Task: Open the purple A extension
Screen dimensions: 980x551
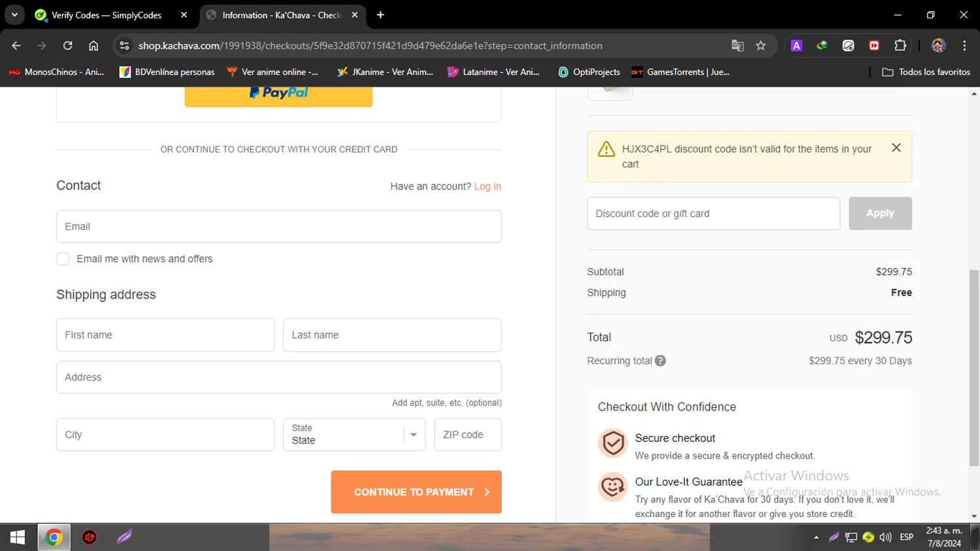Action: tap(796, 46)
